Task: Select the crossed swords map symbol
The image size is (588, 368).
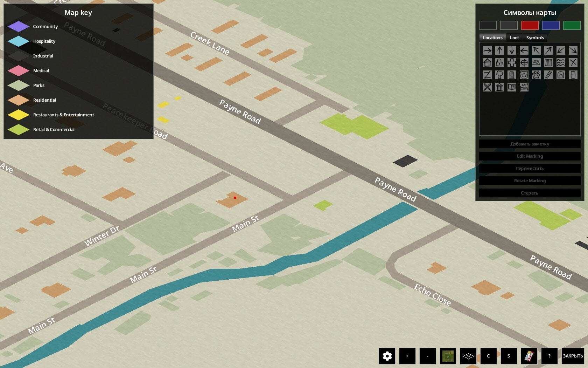Action: (487, 87)
